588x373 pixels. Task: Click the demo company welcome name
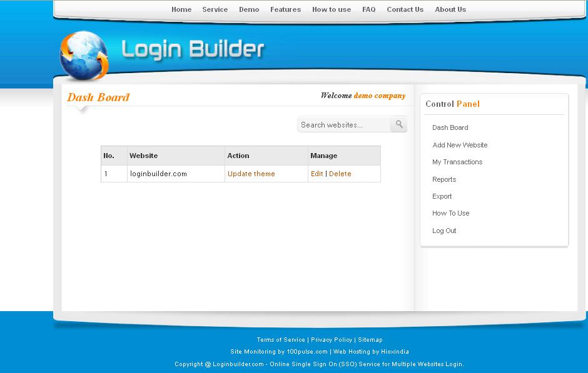[x=380, y=96]
